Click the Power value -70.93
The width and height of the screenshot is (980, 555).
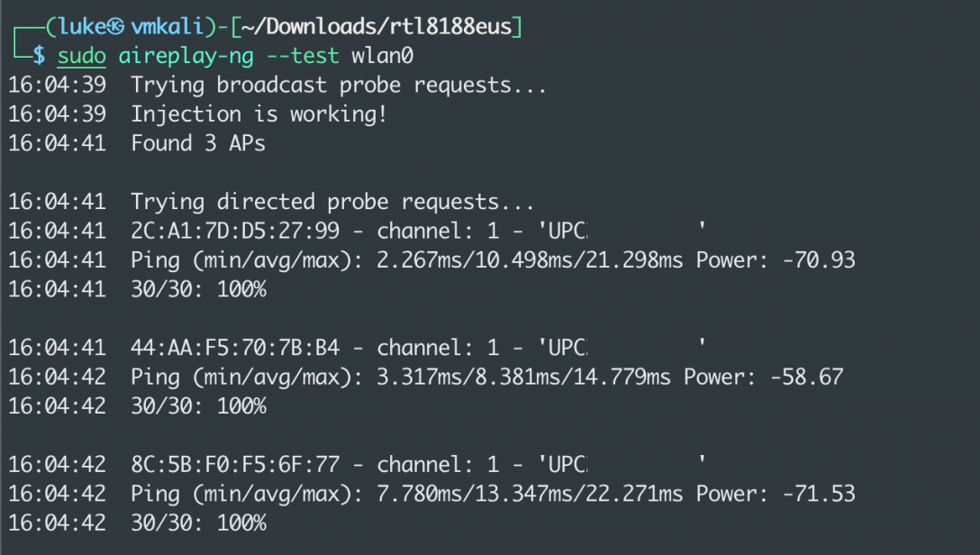[818, 260]
